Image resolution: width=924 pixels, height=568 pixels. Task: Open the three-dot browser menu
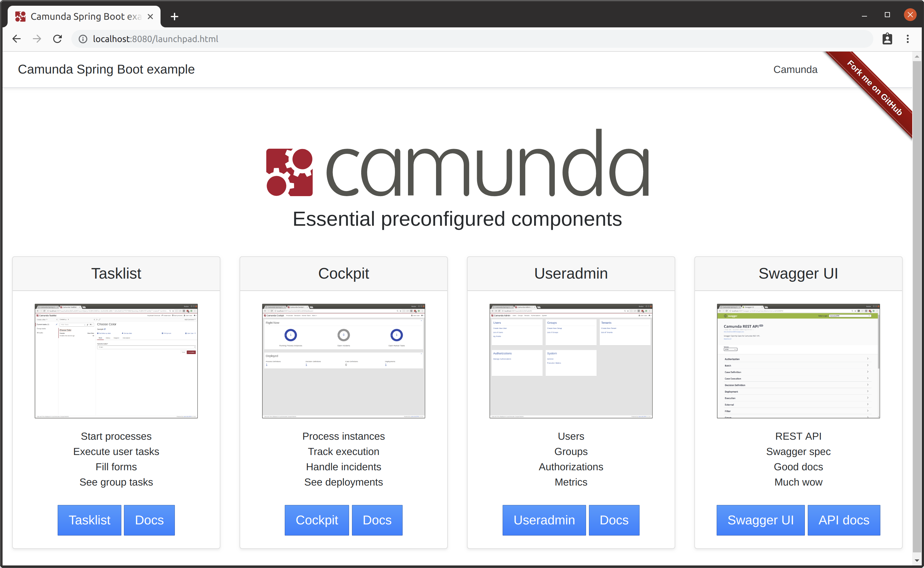click(907, 39)
